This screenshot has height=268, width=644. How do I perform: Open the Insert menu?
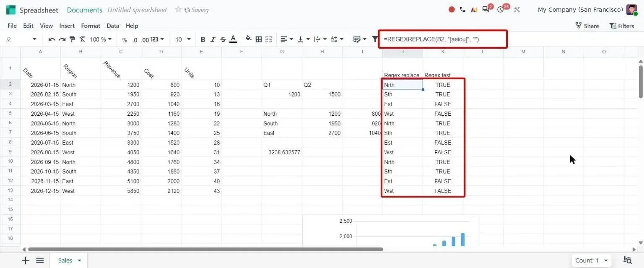click(x=67, y=26)
